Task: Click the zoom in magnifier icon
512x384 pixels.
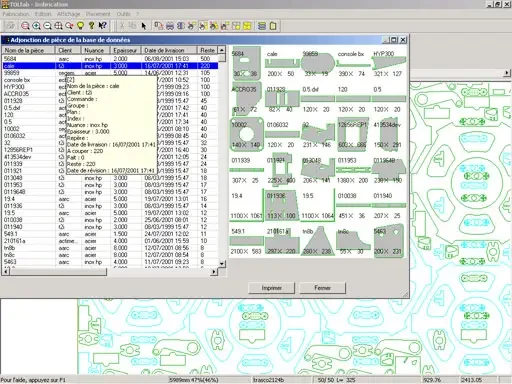Action: tap(36, 26)
